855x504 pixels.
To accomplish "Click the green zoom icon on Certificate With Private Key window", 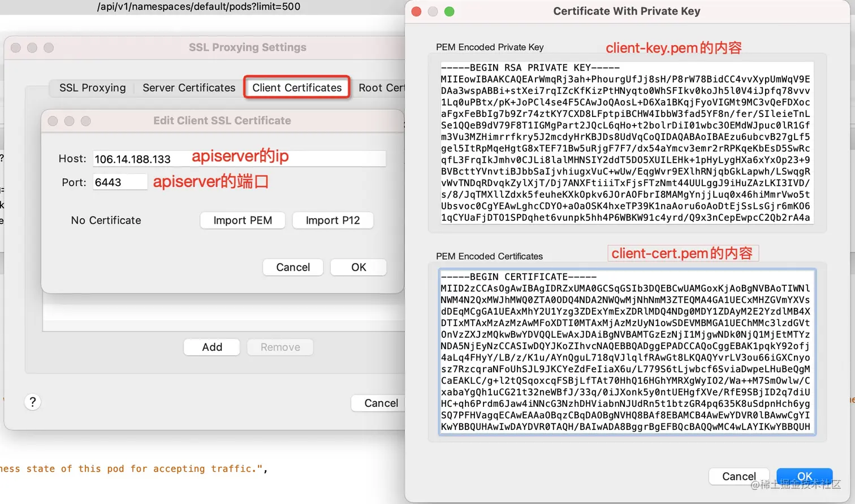I will point(448,11).
